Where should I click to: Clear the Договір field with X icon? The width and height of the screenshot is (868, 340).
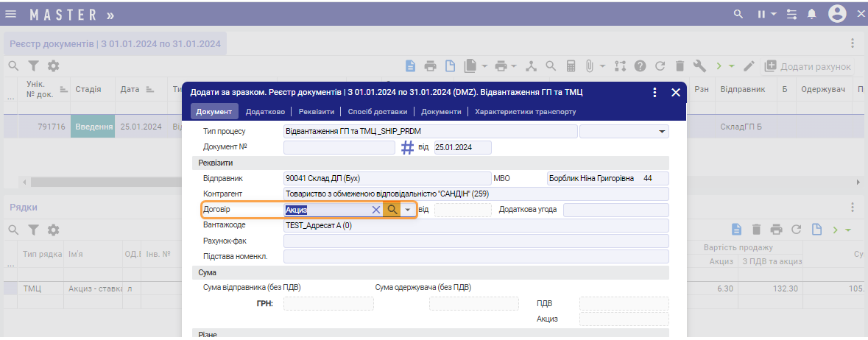376,210
